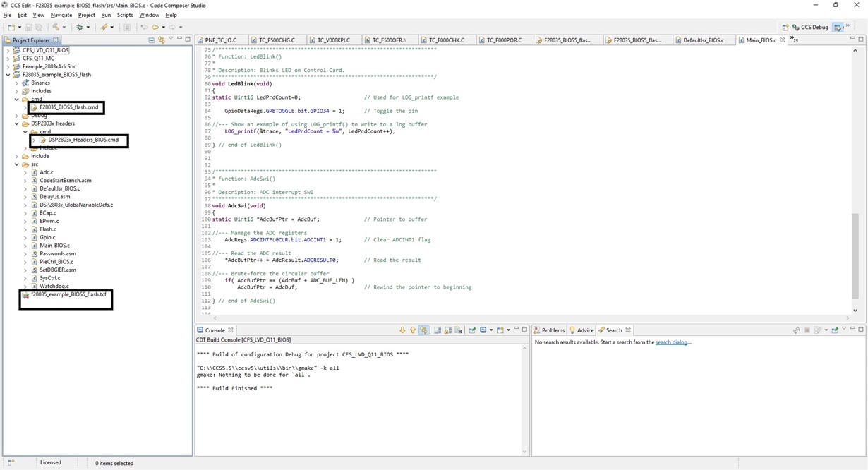Maximize the editor area
The width and height of the screenshot is (868, 470).
861,40
